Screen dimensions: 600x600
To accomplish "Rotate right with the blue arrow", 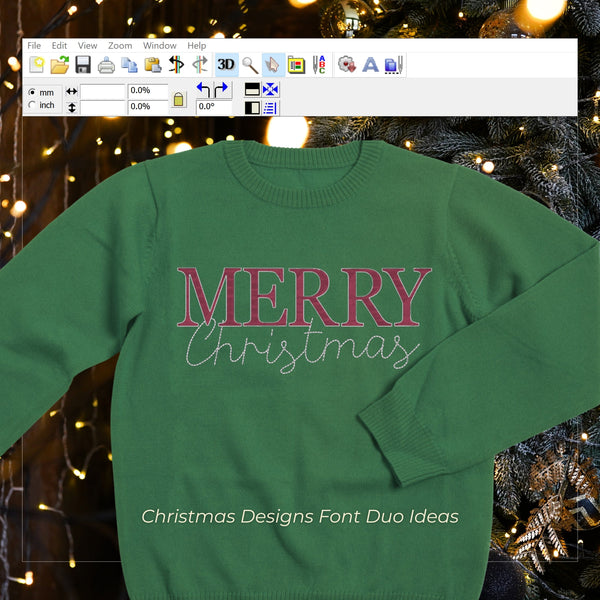I will tap(222, 90).
